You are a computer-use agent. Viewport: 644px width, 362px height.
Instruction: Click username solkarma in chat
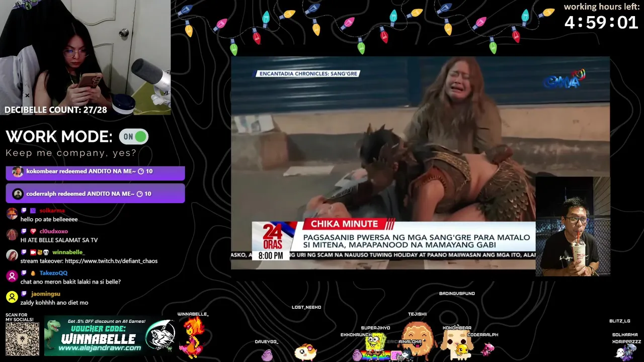click(x=52, y=211)
